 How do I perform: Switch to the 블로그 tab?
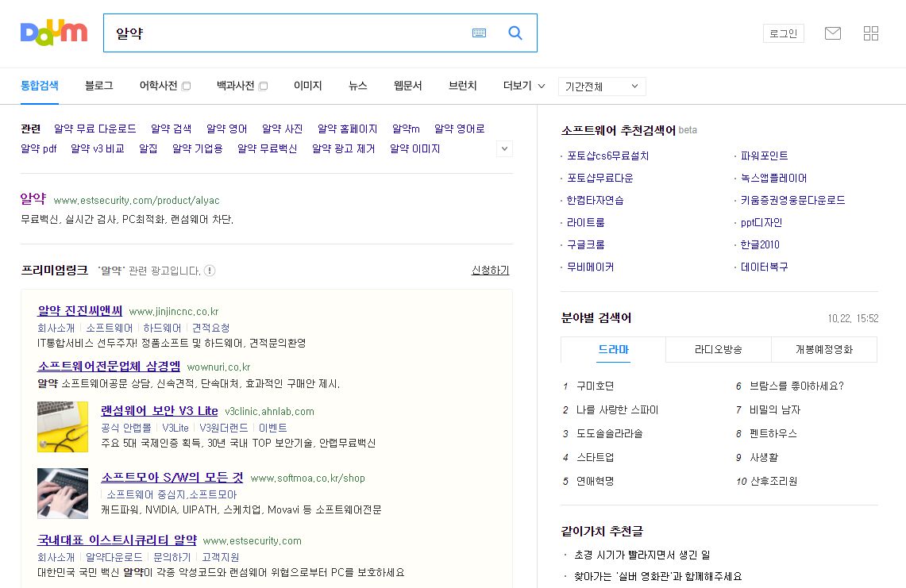pyautogui.click(x=98, y=86)
